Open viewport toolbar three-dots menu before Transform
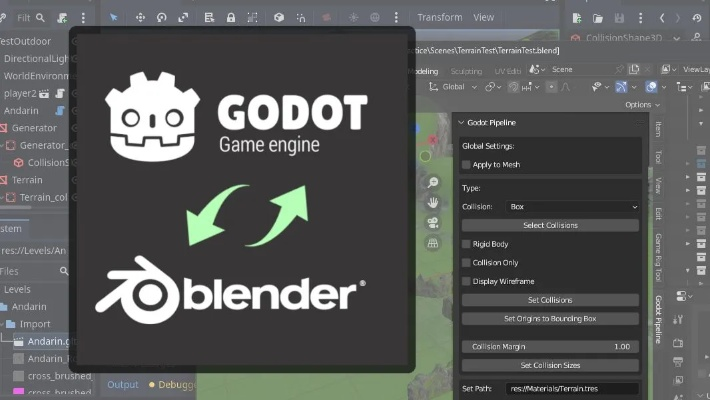Viewport: 710px width, 400px height. pyautogui.click(x=396, y=17)
